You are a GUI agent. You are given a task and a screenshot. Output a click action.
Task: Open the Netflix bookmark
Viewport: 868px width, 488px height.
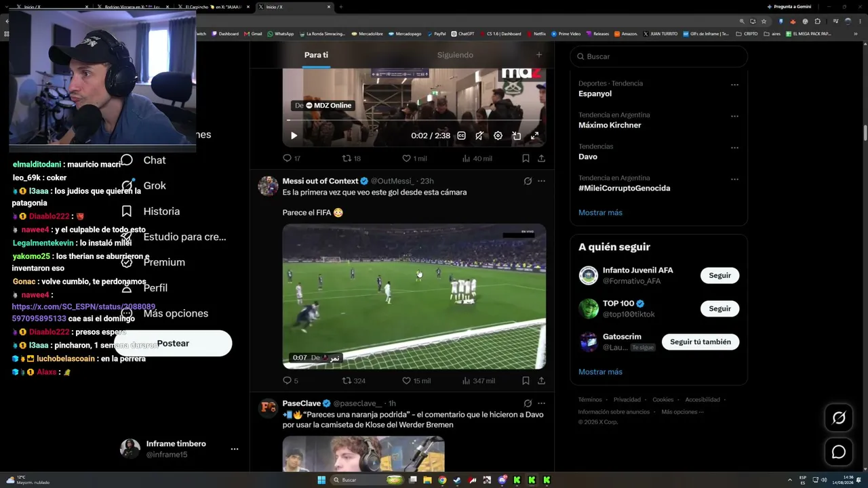click(x=536, y=34)
